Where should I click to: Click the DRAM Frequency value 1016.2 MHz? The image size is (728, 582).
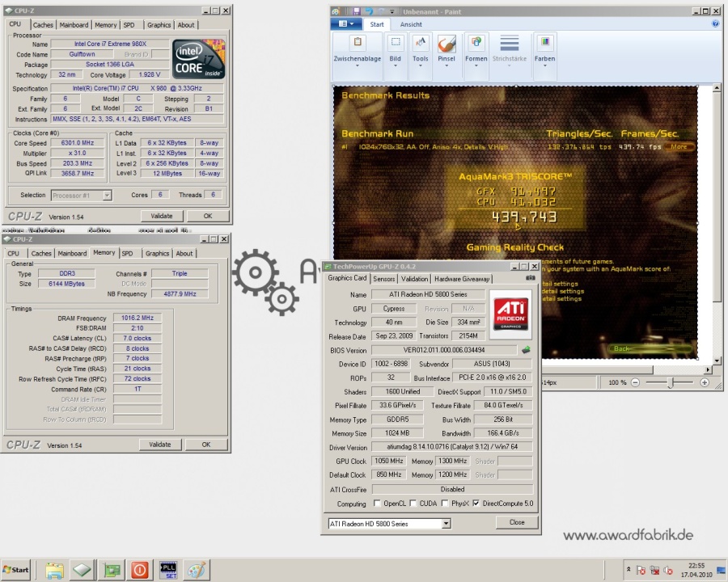[138, 318]
